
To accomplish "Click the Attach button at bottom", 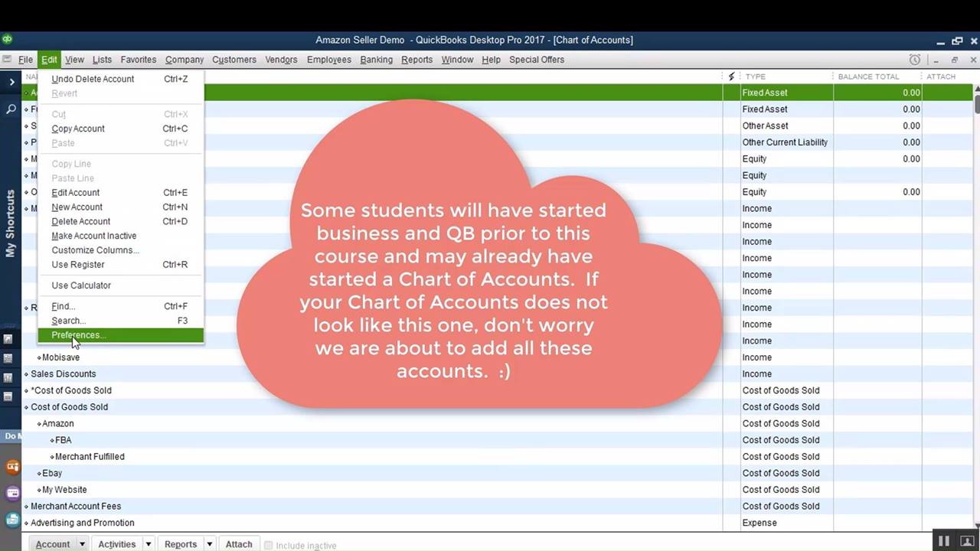I will [239, 544].
